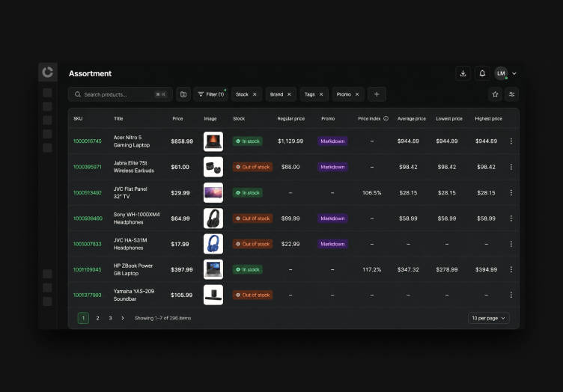Image resolution: width=563 pixels, height=392 pixels.
Task: Click the star favorites icon
Action: coord(495,94)
